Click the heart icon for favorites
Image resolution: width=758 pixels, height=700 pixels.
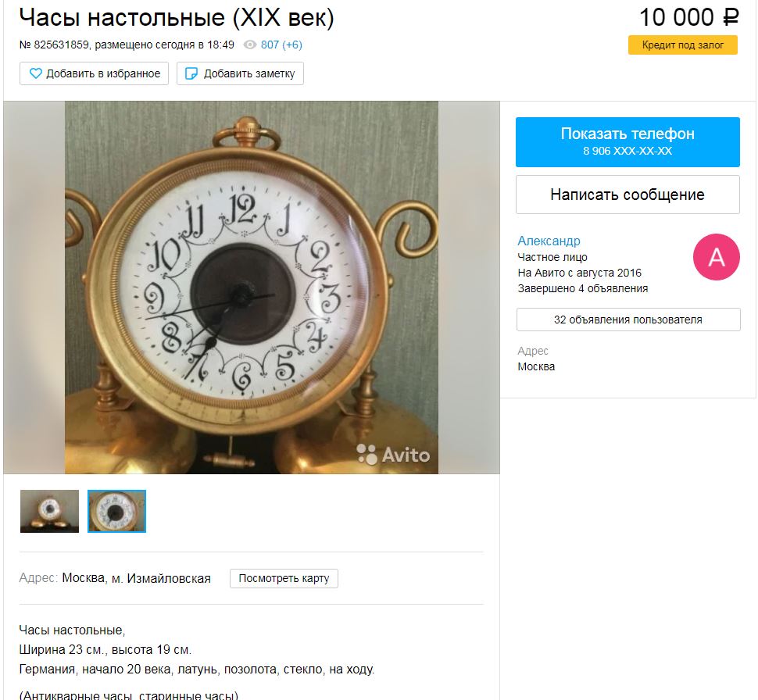pyautogui.click(x=36, y=73)
